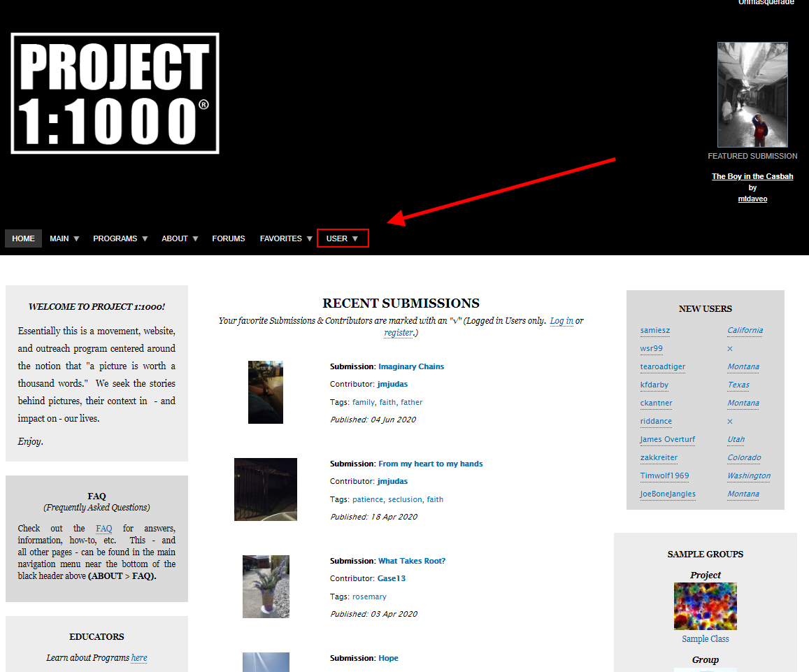Open the FAVORITES dropdown
This screenshot has width=809, height=672.
286,238
